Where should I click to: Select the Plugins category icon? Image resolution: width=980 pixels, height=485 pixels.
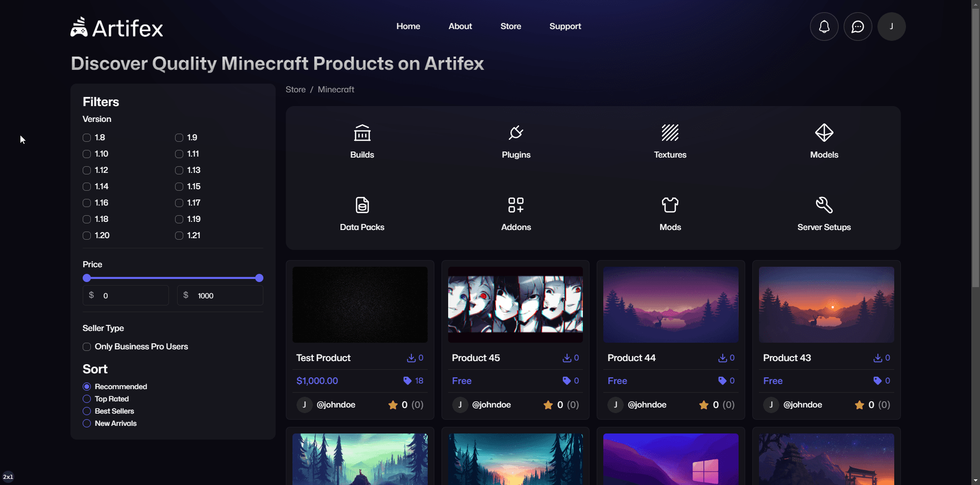[x=516, y=134]
